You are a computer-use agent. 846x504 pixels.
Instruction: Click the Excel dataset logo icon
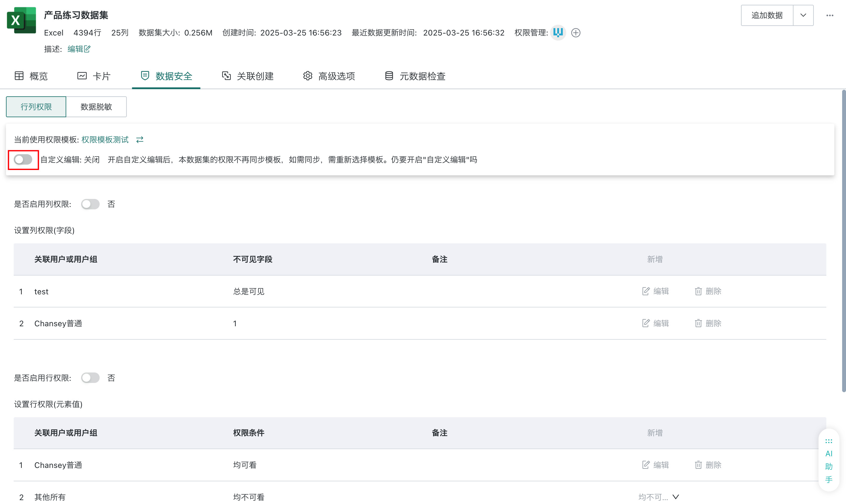point(21,20)
